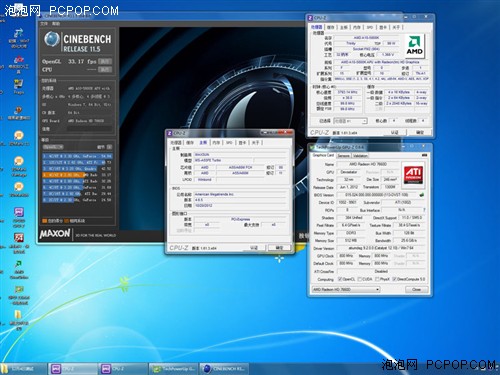This screenshot has height=375, width=500.
Task: Open 内存 tab in middle CPU-Z window
Action: [216, 143]
